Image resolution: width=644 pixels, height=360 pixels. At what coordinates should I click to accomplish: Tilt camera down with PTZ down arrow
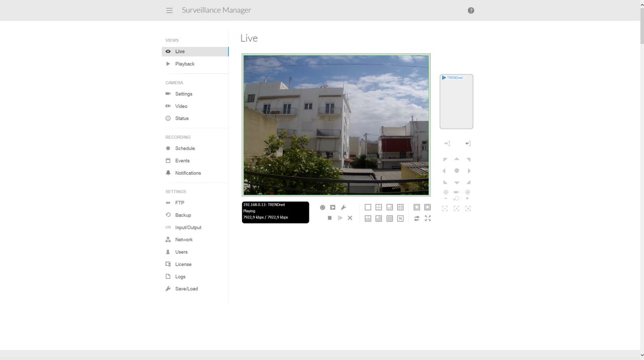click(x=457, y=182)
